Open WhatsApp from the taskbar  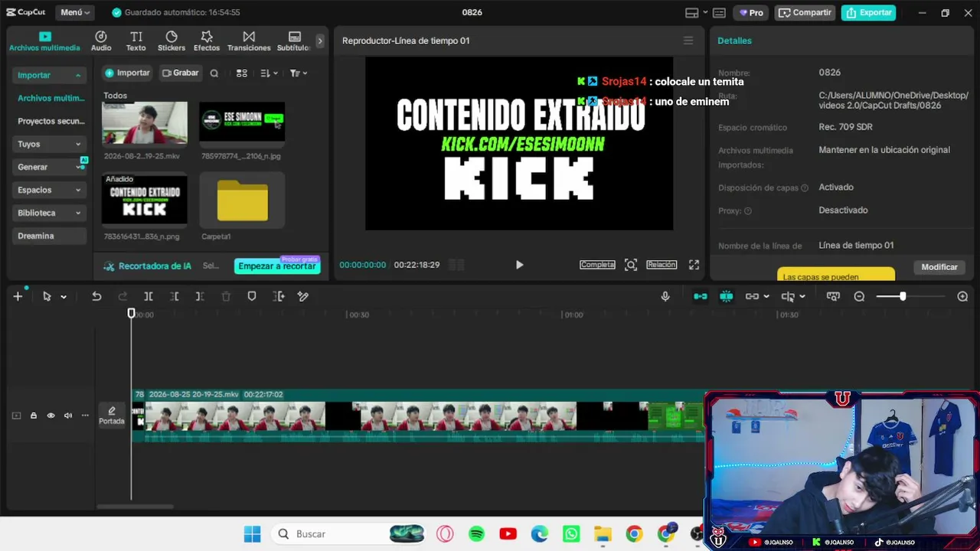pos(571,534)
